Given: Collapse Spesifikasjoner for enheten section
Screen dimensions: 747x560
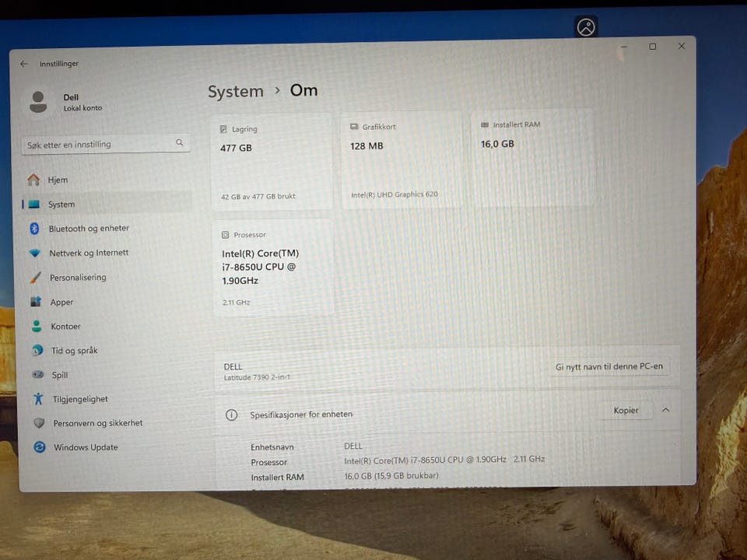Looking at the screenshot, I should [x=665, y=410].
